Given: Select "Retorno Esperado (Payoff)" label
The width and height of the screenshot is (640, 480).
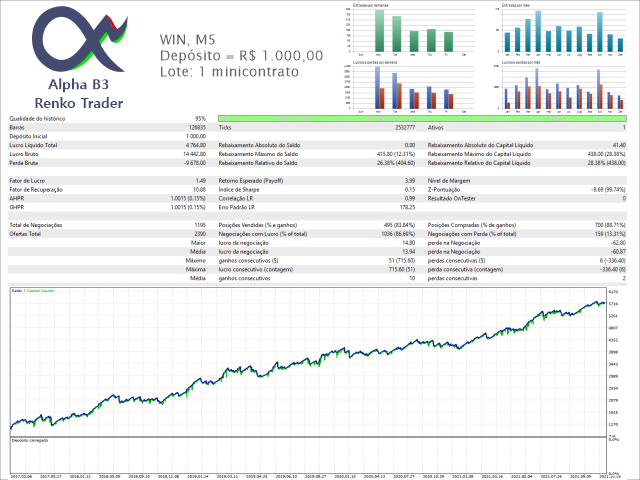Looking at the screenshot, I should 251,181.
